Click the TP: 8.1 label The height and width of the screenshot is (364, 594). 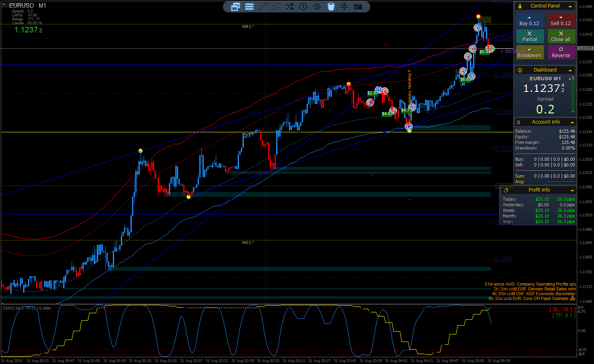564,316
